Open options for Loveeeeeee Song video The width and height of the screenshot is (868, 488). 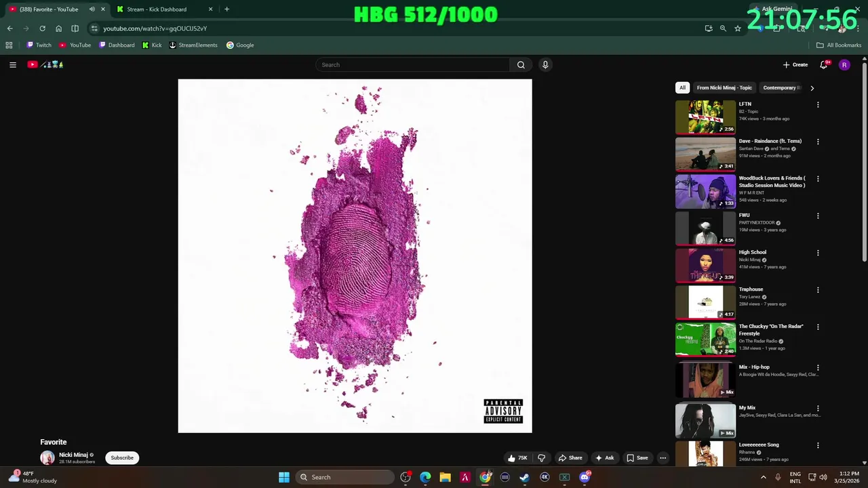pyautogui.click(x=818, y=445)
